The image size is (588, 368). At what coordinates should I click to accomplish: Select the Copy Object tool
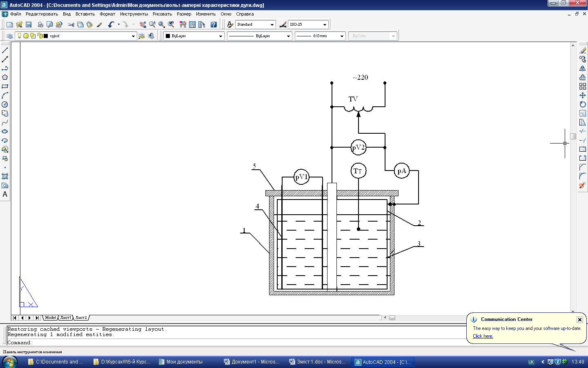[x=583, y=59]
